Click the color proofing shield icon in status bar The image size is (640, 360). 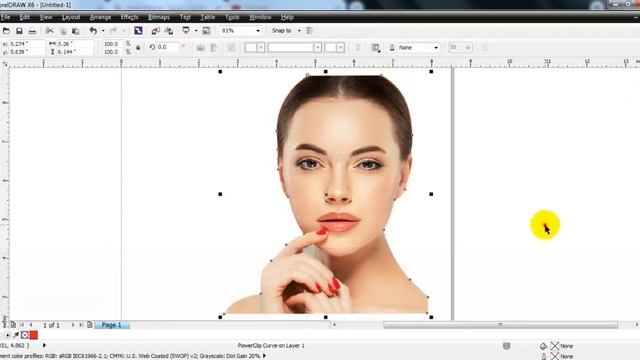click(507, 346)
